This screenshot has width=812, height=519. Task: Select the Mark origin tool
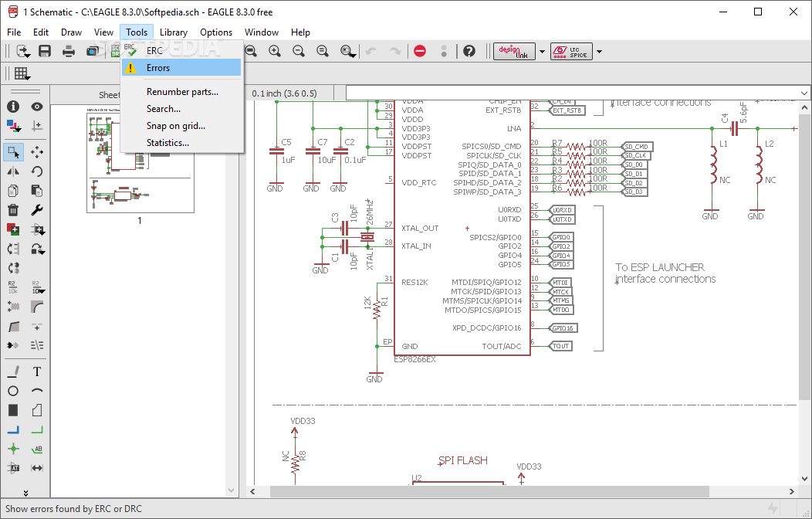(37, 126)
